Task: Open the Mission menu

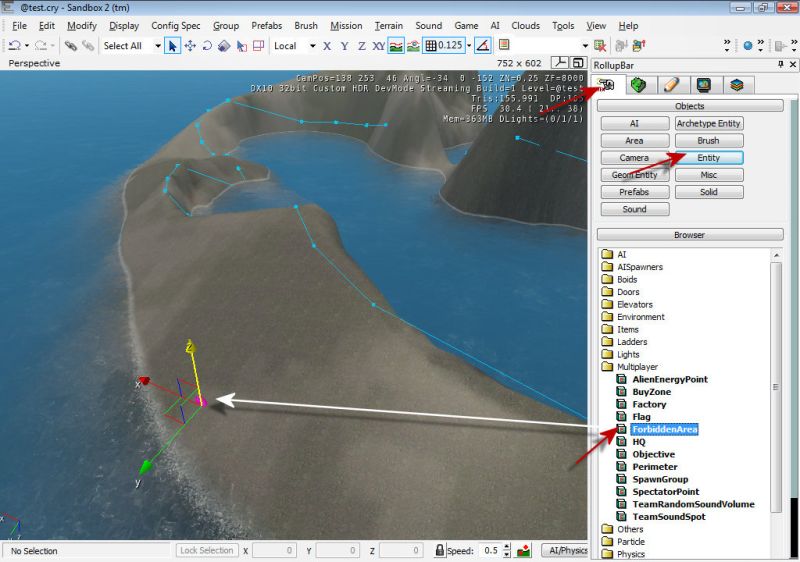Action: (x=346, y=25)
